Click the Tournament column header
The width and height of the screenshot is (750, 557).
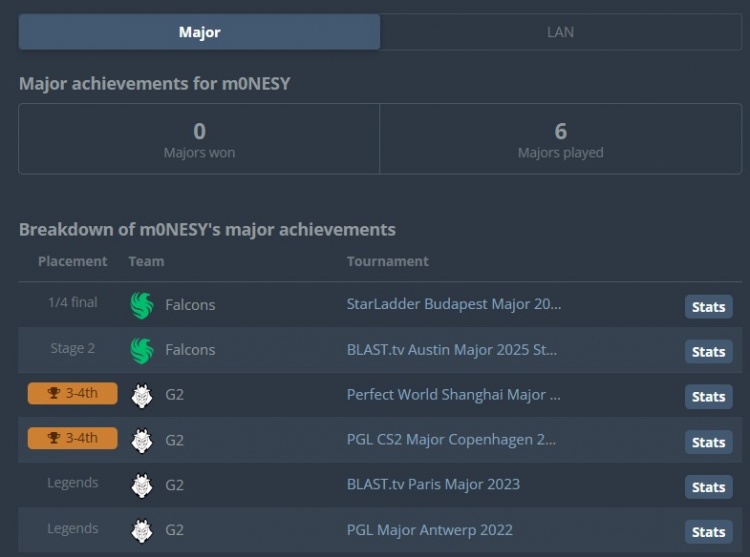387,261
